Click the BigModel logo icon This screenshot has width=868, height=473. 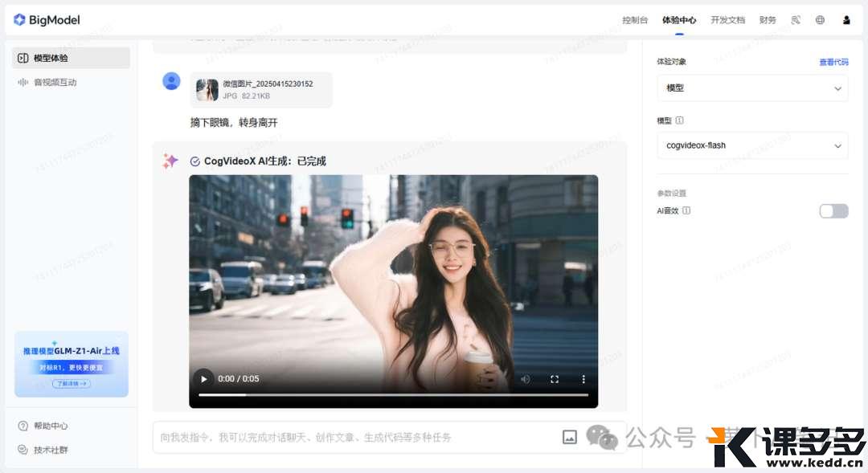(x=19, y=20)
